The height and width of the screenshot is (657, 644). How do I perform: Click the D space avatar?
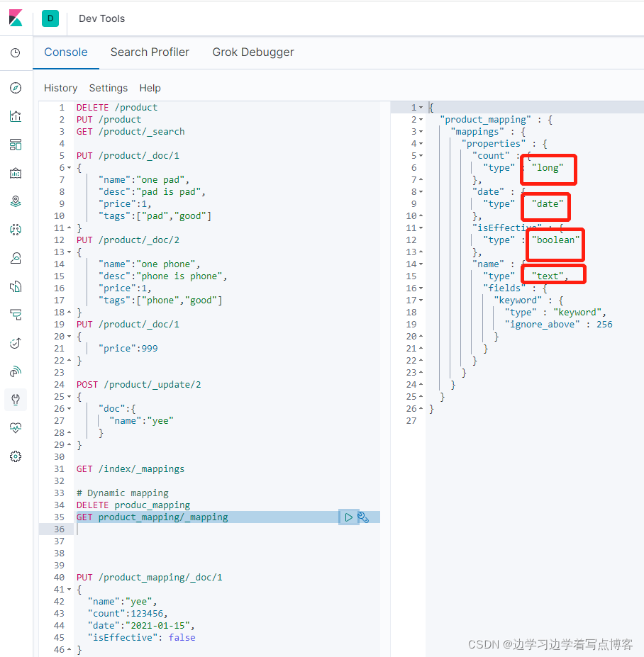pos(50,18)
